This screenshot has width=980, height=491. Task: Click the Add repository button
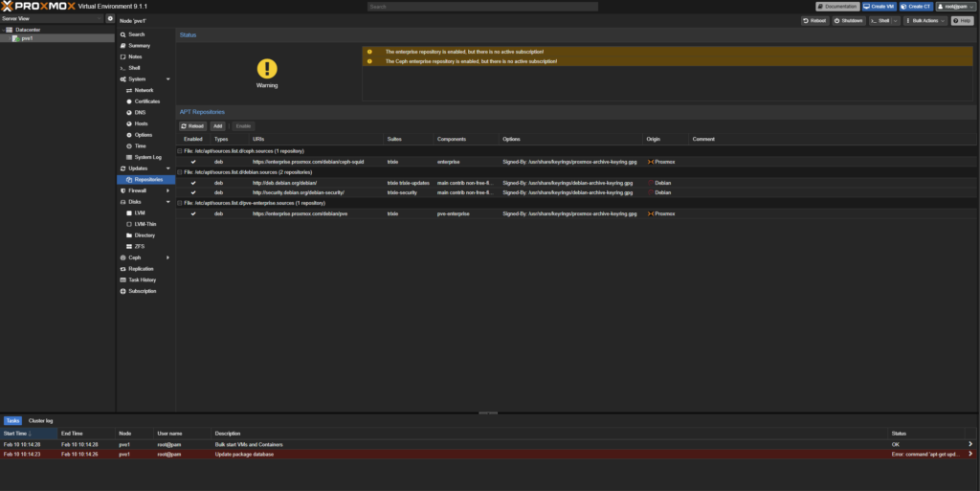[217, 126]
